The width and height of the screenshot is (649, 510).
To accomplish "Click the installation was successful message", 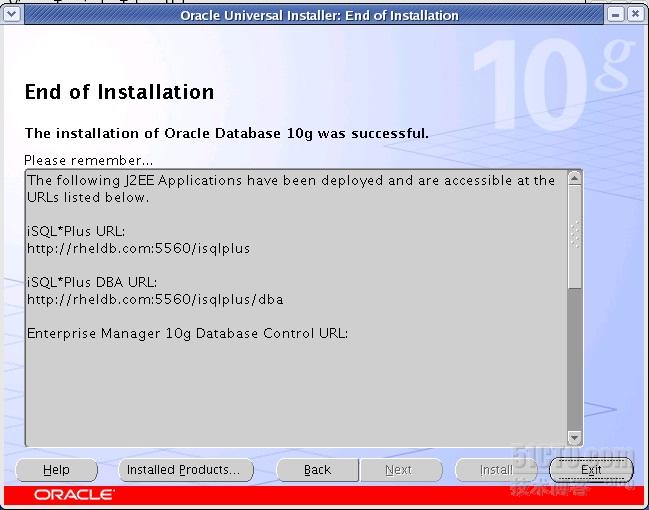I will pyautogui.click(x=227, y=133).
